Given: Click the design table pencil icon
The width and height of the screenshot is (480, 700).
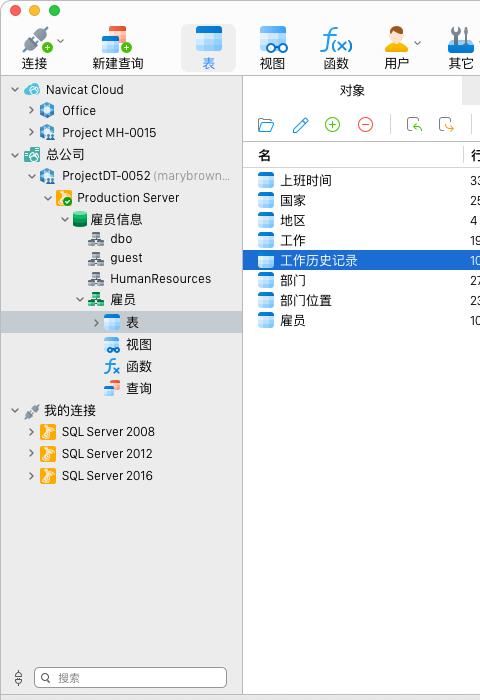Looking at the screenshot, I should (x=300, y=125).
